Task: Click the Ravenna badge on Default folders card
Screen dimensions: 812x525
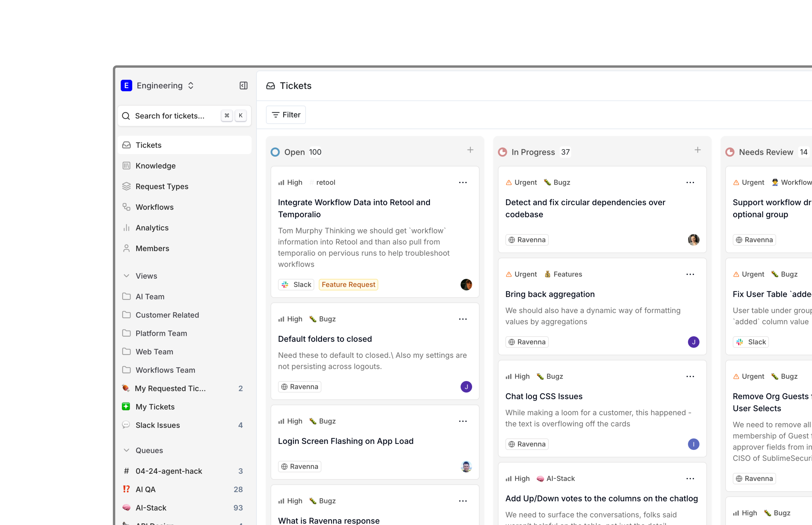Action: coord(299,387)
